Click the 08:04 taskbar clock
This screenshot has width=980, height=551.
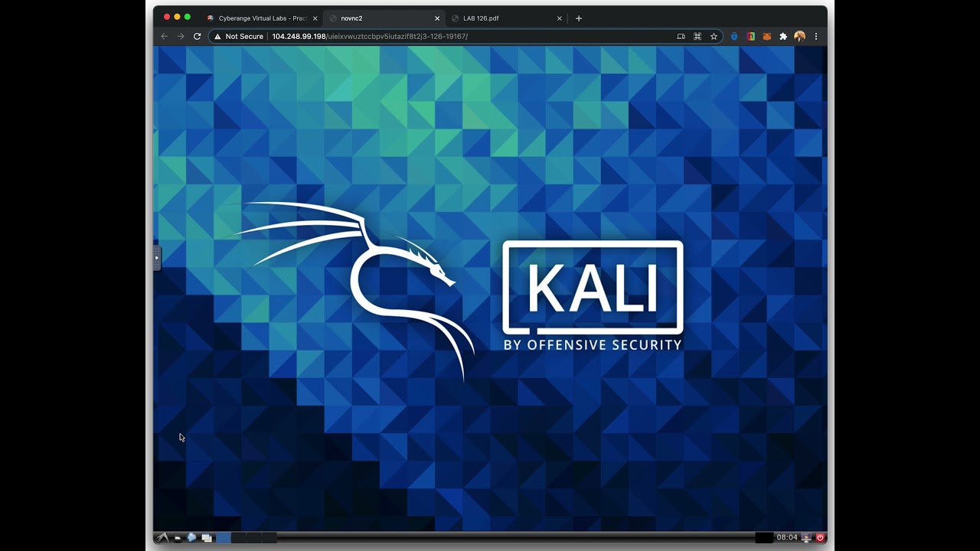787,538
